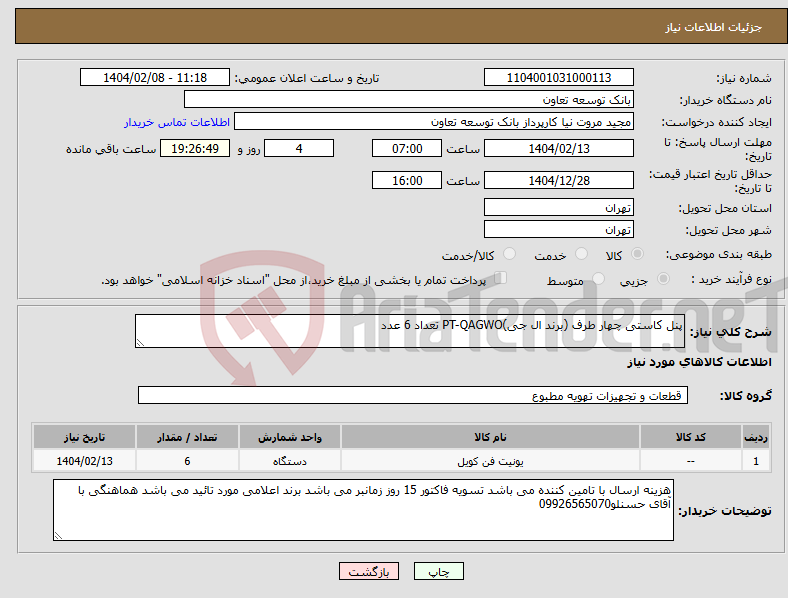Select the خدمت radio button
Viewport: 788px width, 598px height.
[x=581, y=254]
